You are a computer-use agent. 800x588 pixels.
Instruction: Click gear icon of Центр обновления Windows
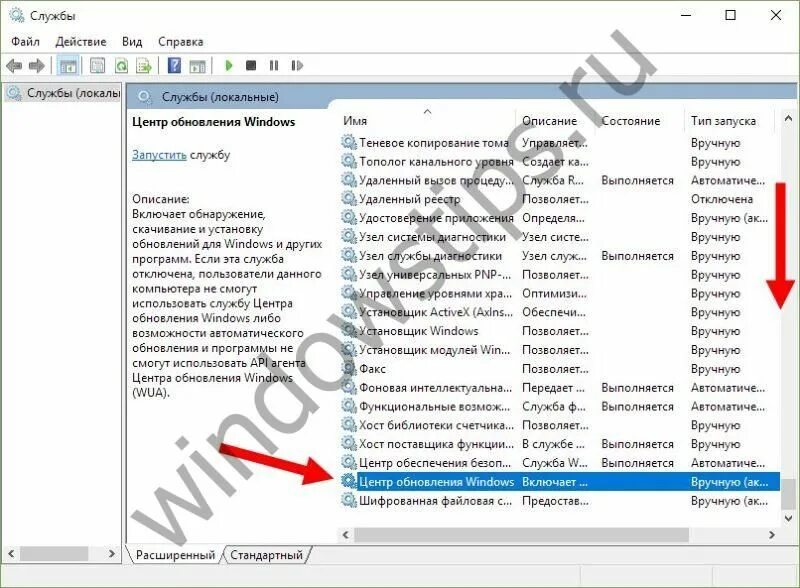tap(348, 481)
